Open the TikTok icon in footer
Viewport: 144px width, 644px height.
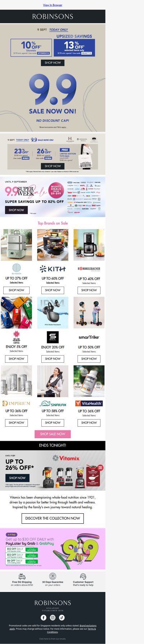pos(62,617)
